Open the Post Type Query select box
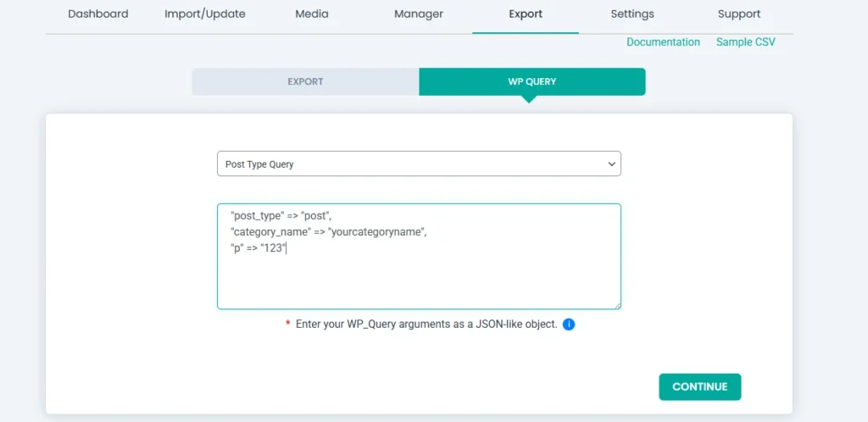 (x=419, y=164)
